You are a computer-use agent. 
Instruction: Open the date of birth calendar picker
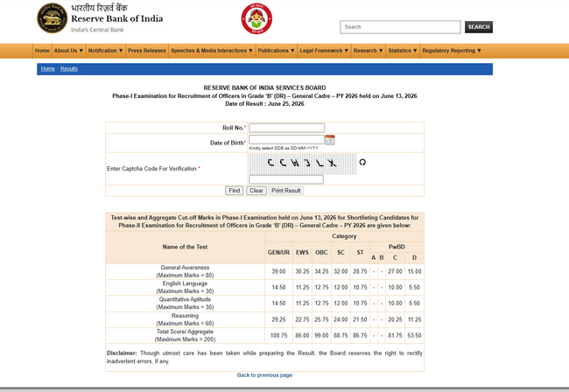(x=329, y=140)
